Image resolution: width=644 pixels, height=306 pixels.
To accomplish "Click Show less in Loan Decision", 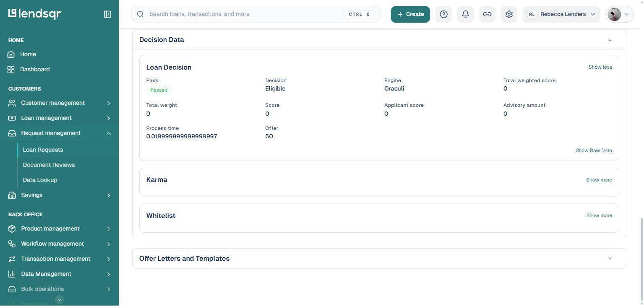I will pos(600,67).
